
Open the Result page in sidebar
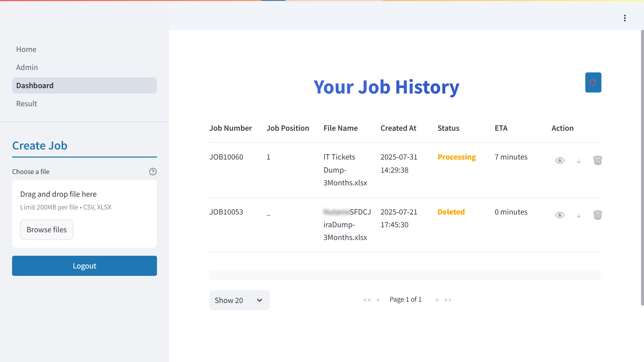26,104
